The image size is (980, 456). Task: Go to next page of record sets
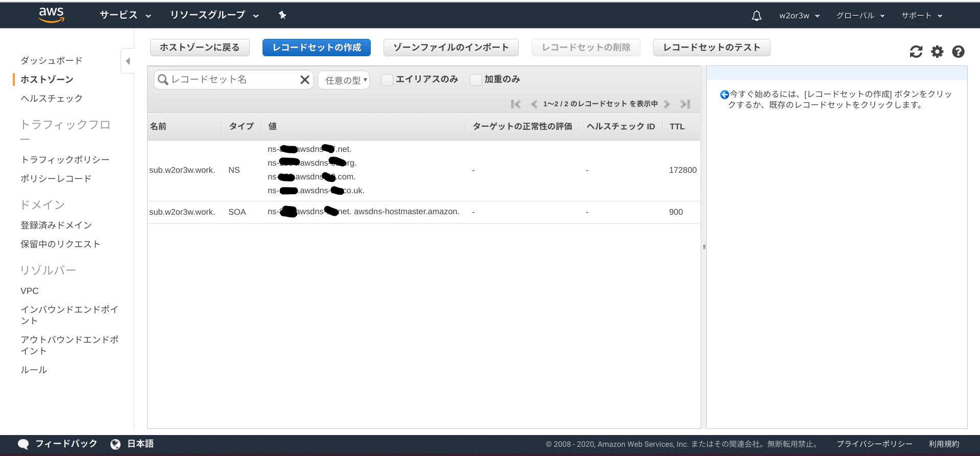pyautogui.click(x=667, y=104)
